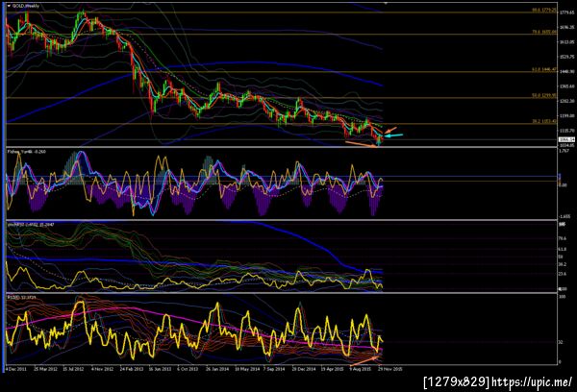The width and height of the screenshot is (577, 392).
Task: Click the 1529.75 price on the axis
Action: (566, 57)
